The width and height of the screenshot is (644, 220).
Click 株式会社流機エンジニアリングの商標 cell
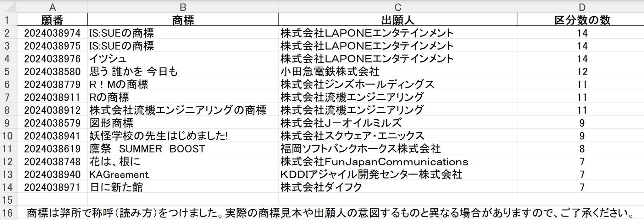(x=183, y=110)
